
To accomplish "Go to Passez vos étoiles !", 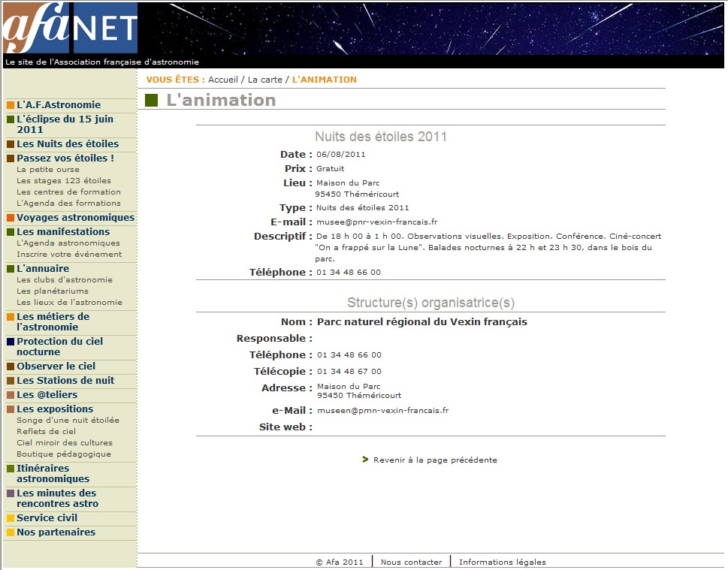I will 65,158.
